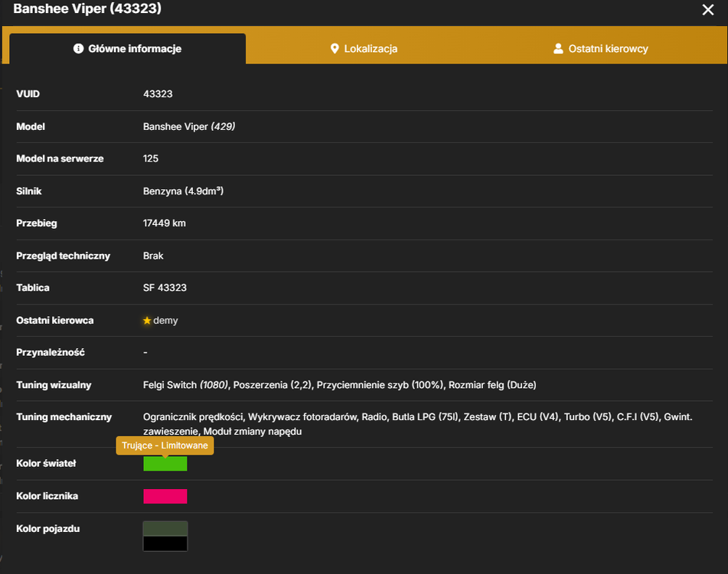The width and height of the screenshot is (728, 574).
Task: Click the Przyciemnienie szyb (100%) entry
Action: 380,385
